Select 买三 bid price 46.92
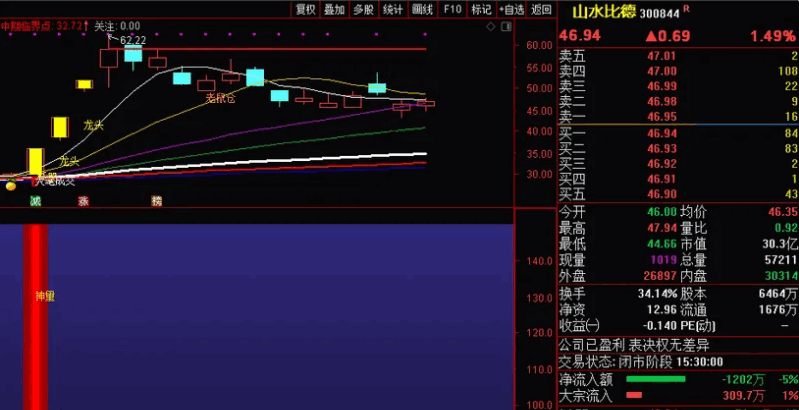 662,164
